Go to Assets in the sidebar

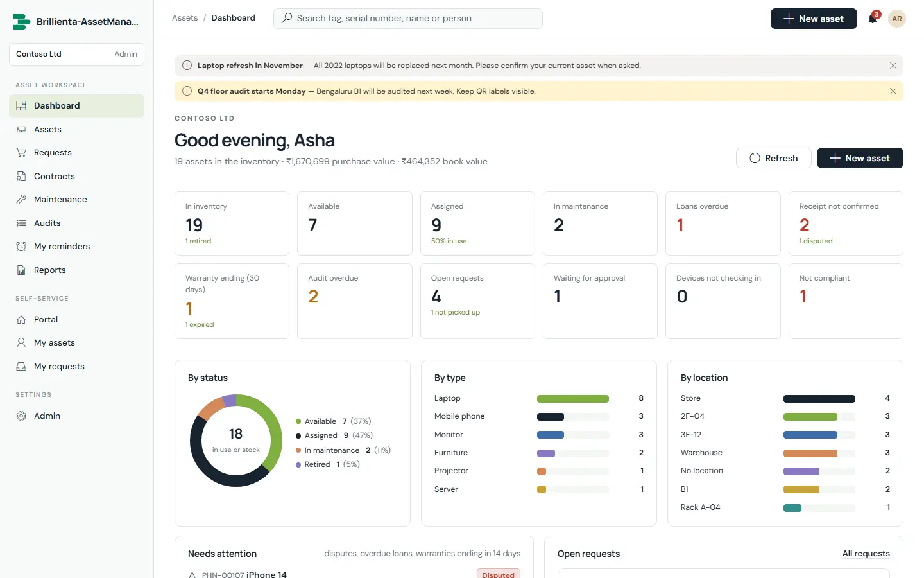(x=76, y=130)
